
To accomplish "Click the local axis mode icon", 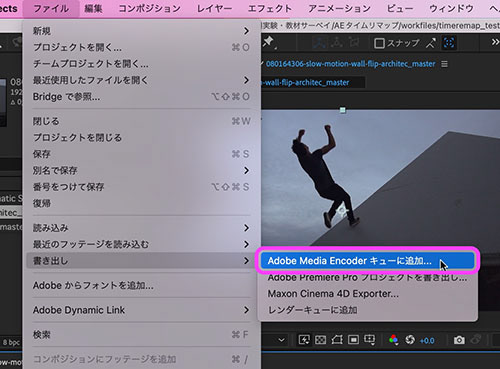I will pos(321,43).
